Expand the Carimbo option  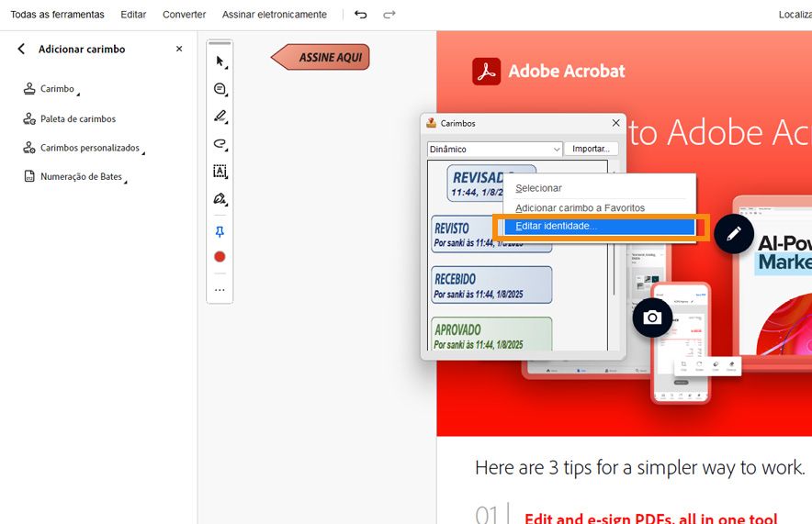pyautogui.click(x=51, y=89)
